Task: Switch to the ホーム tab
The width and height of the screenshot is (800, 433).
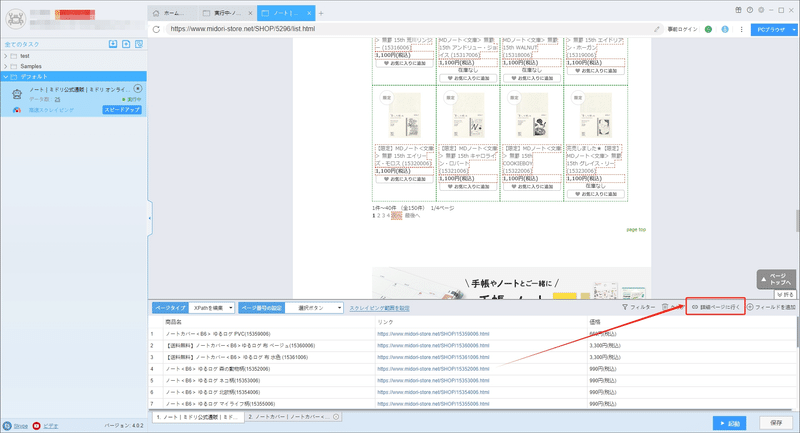Action: (172, 13)
